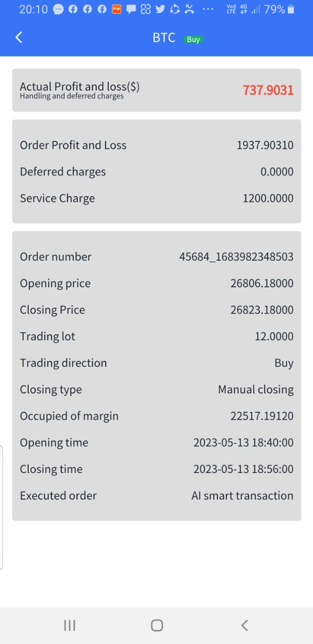The image size is (313, 644).
Task: Tap the three-dots notification overflow icon
Action: point(208,9)
